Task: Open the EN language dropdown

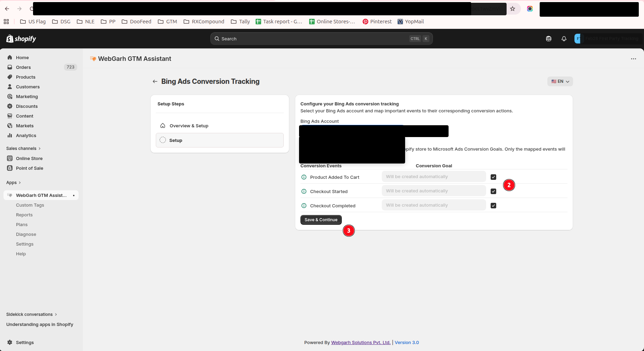Action: tap(560, 81)
